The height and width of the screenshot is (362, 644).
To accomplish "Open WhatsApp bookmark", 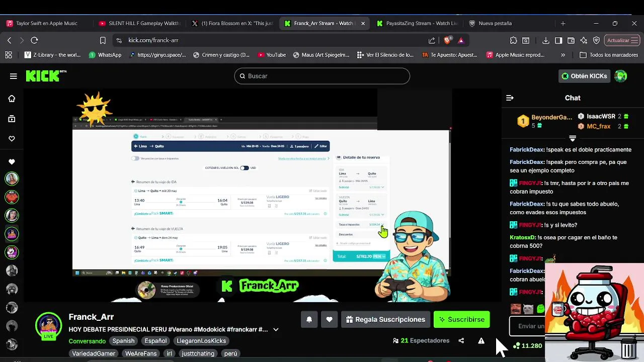I will (105, 55).
